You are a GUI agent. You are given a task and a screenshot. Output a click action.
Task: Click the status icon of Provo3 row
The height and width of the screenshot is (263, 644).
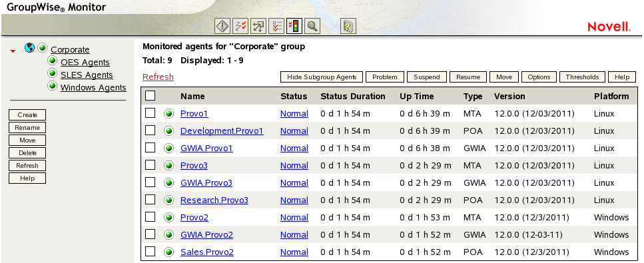[168, 165]
